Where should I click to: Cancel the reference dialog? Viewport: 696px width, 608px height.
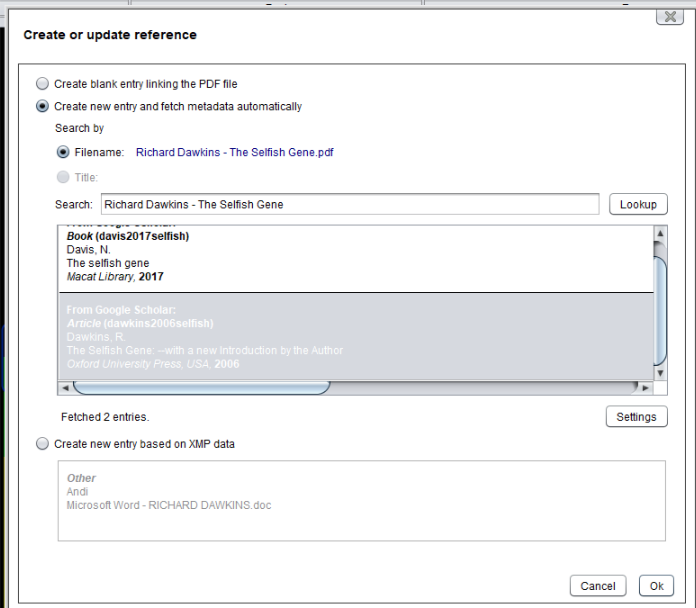598,586
